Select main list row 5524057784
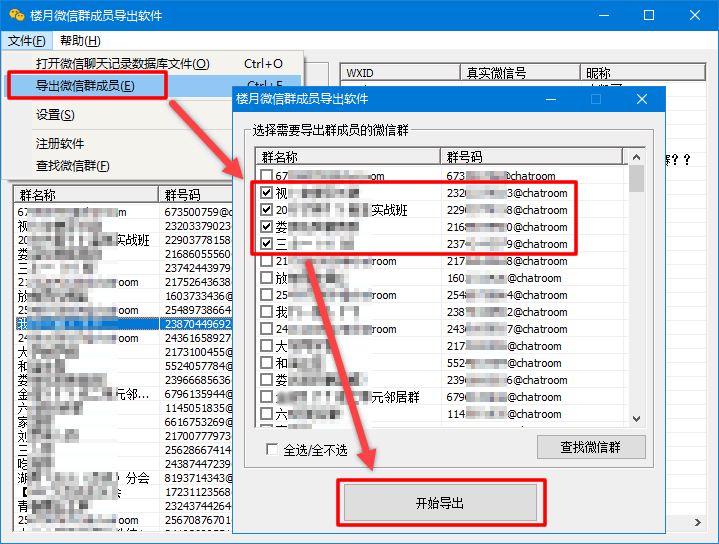Viewport: 719px width, 544px height. (124, 366)
